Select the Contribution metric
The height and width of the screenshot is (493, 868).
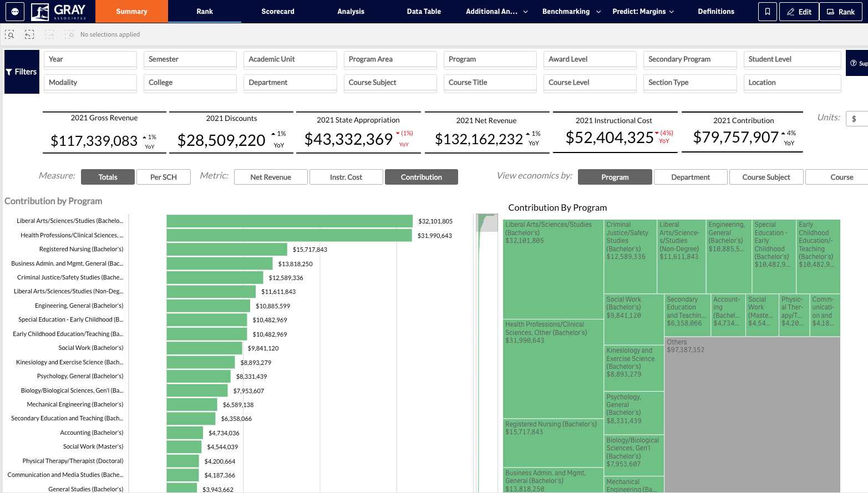coord(422,177)
